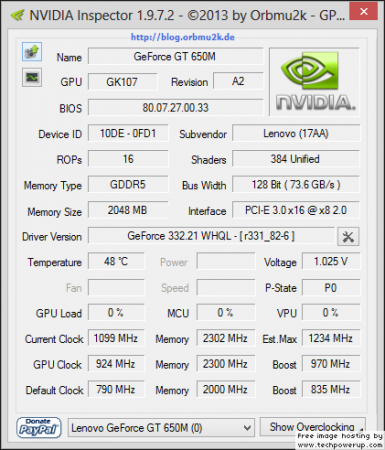Click the Memory Size value 2048 MB
This screenshot has width=385, height=450.
coord(128,210)
